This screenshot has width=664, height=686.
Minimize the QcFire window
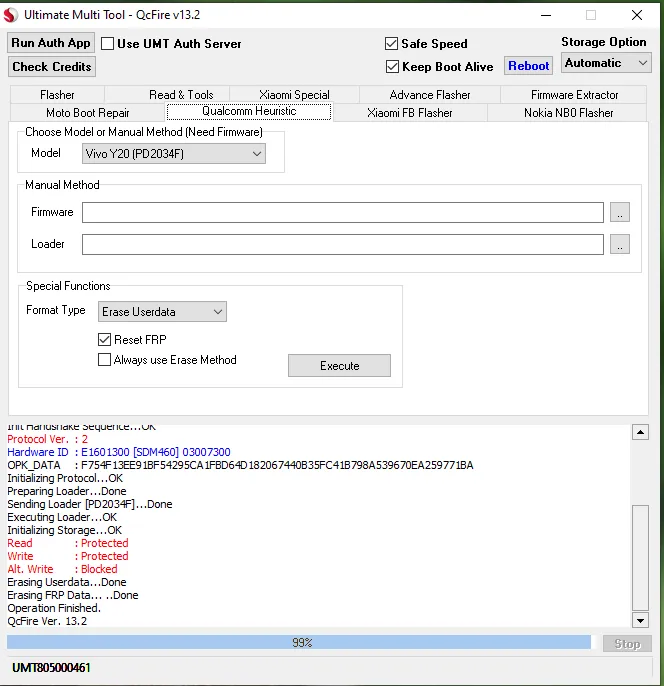(545, 15)
